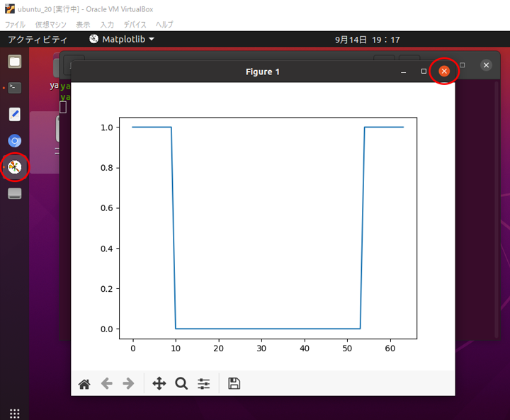This screenshot has width=510, height=420.
Task: Launch the Text Editor from the dock
Action: pyautogui.click(x=15, y=114)
